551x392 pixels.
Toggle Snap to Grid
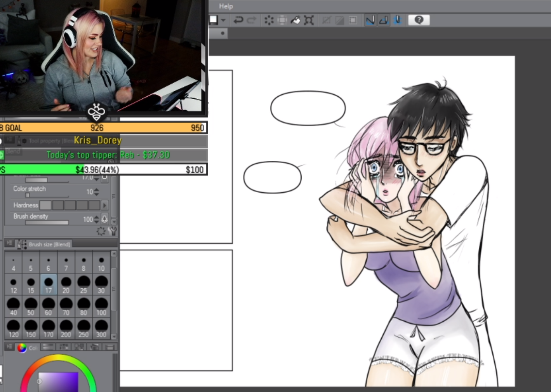tap(397, 20)
